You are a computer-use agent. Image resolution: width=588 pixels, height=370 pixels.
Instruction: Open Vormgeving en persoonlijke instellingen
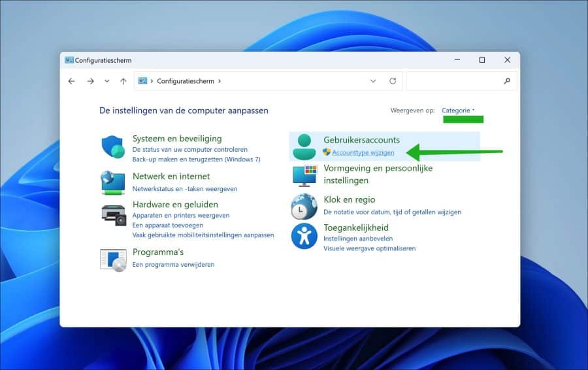(x=378, y=174)
